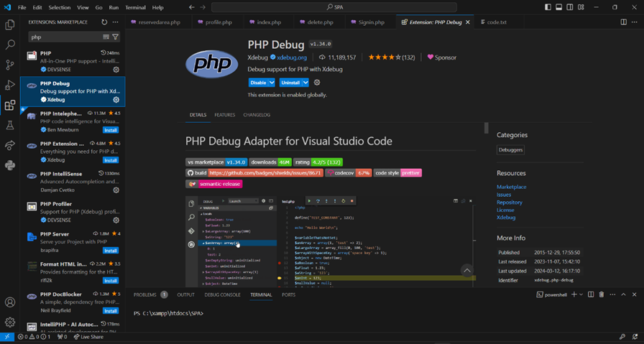
Task: Open manage gear for PHP DEVSENSE extension
Action: click(x=116, y=70)
